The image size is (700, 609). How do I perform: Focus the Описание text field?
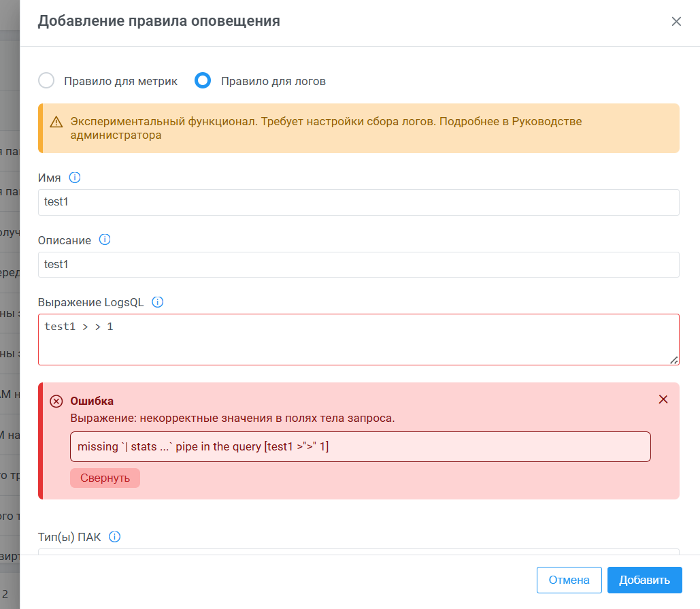tap(359, 265)
